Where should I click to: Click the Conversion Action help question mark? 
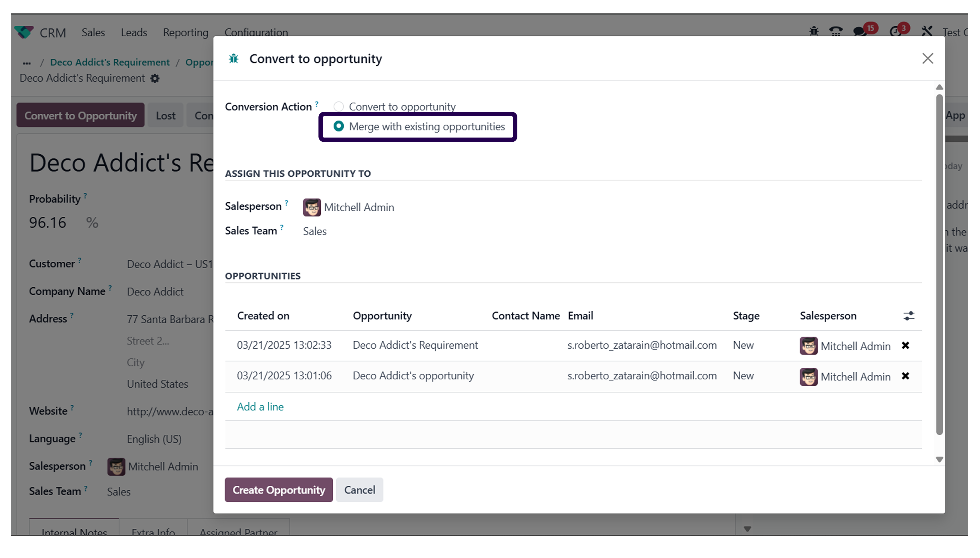pos(317,104)
